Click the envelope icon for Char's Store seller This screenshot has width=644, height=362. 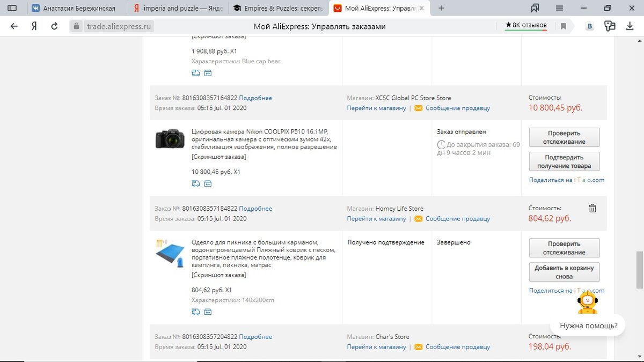pos(419,347)
